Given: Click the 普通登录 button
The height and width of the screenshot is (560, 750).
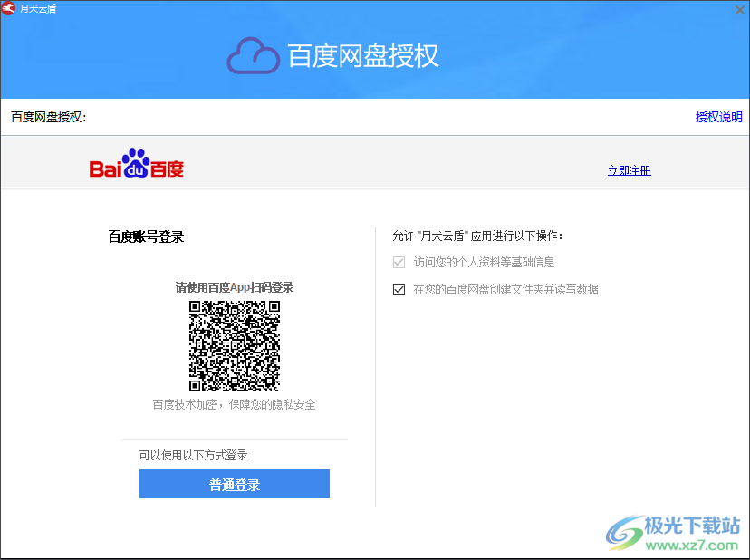Looking at the screenshot, I should [x=235, y=484].
